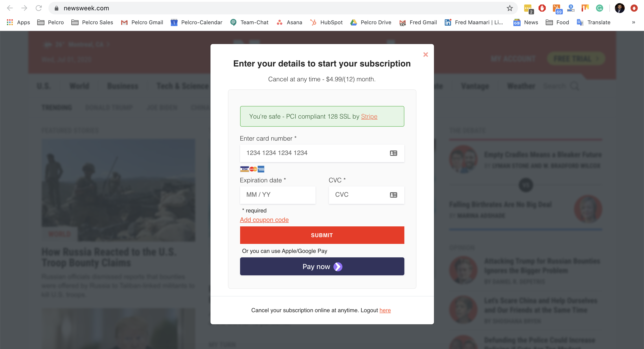Open the Asana bookmark
Viewport: 644px width, 349px height.
point(289,22)
